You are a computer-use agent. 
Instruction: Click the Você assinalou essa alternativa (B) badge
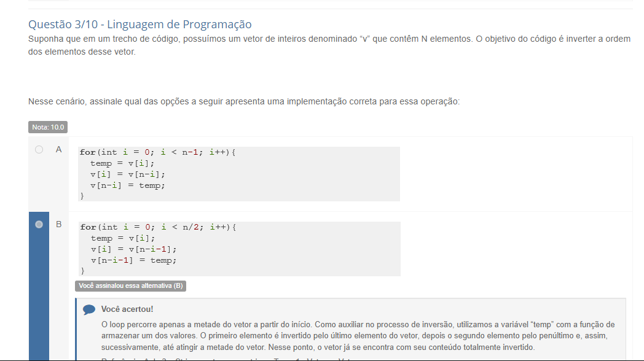tap(130, 286)
